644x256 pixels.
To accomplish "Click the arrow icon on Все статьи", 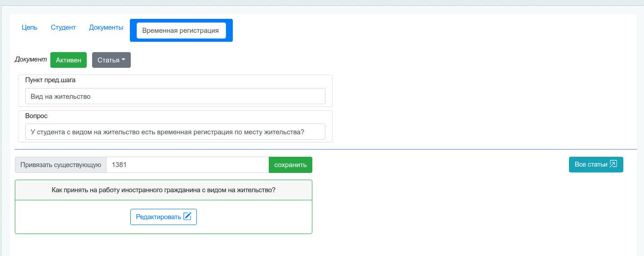I will pyautogui.click(x=613, y=164).
